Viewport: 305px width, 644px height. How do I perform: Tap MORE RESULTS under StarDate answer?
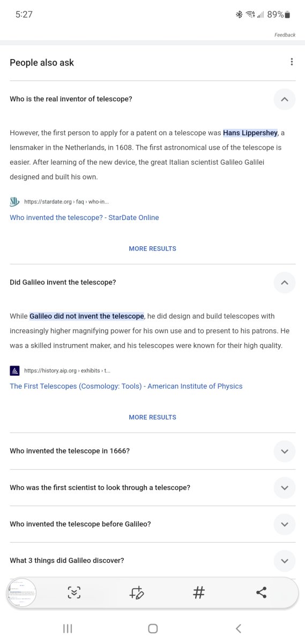pyautogui.click(x=152, y=248)
